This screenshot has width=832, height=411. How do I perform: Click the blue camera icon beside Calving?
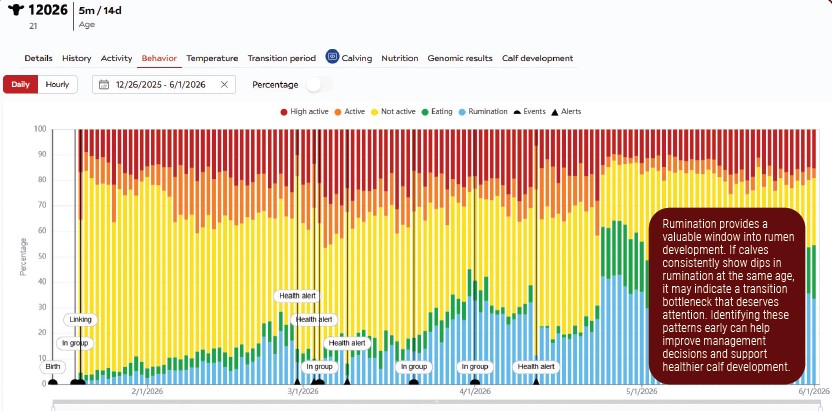pyautogui.click(x=332, y=57)
